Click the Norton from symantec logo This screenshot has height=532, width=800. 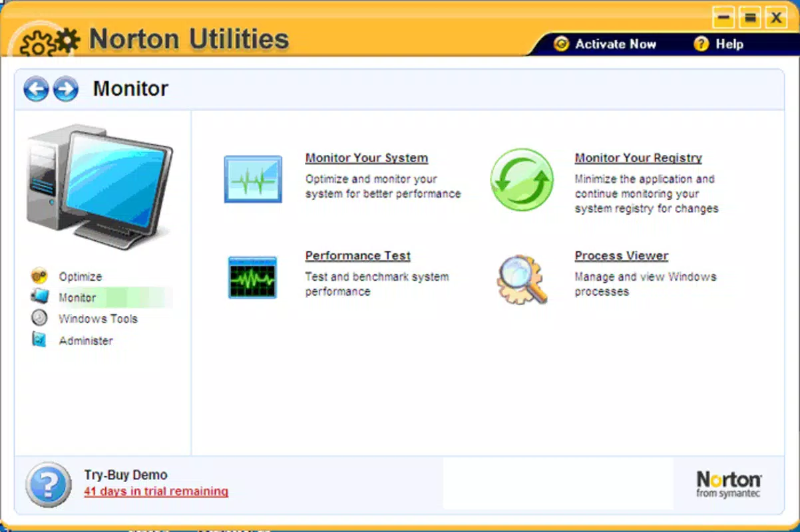tap(729, 484)
